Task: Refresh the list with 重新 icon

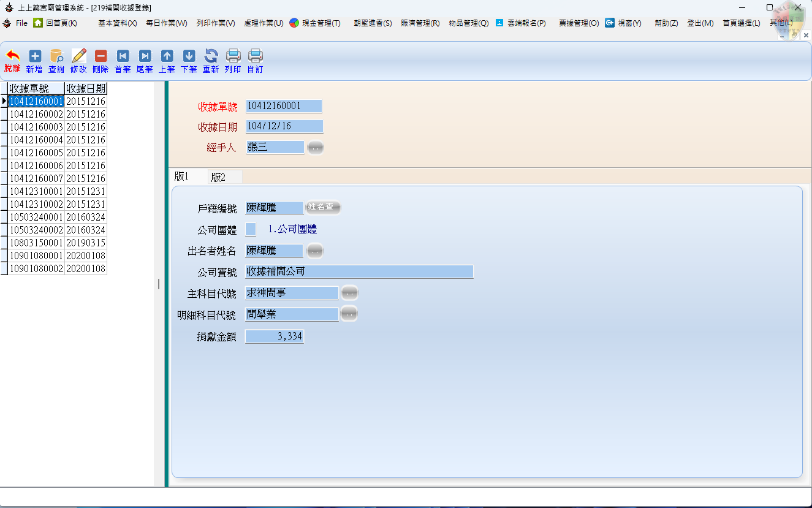Action: (x=211, y=56)
